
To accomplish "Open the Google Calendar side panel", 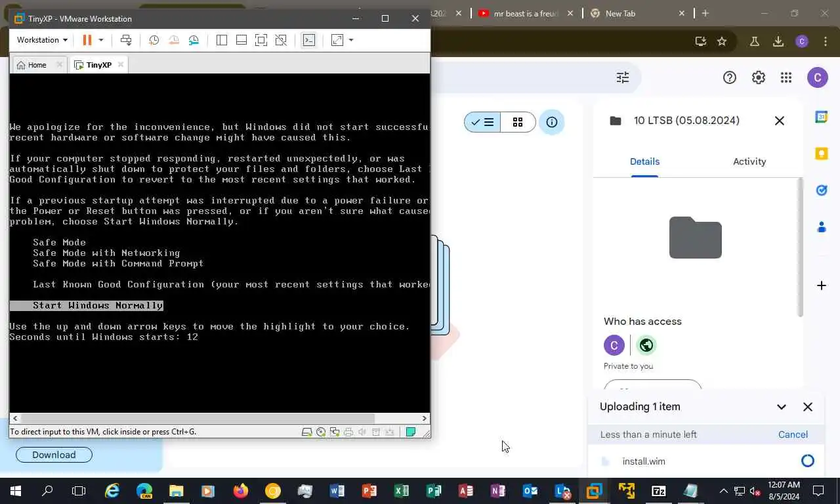I will coord(821,117).
